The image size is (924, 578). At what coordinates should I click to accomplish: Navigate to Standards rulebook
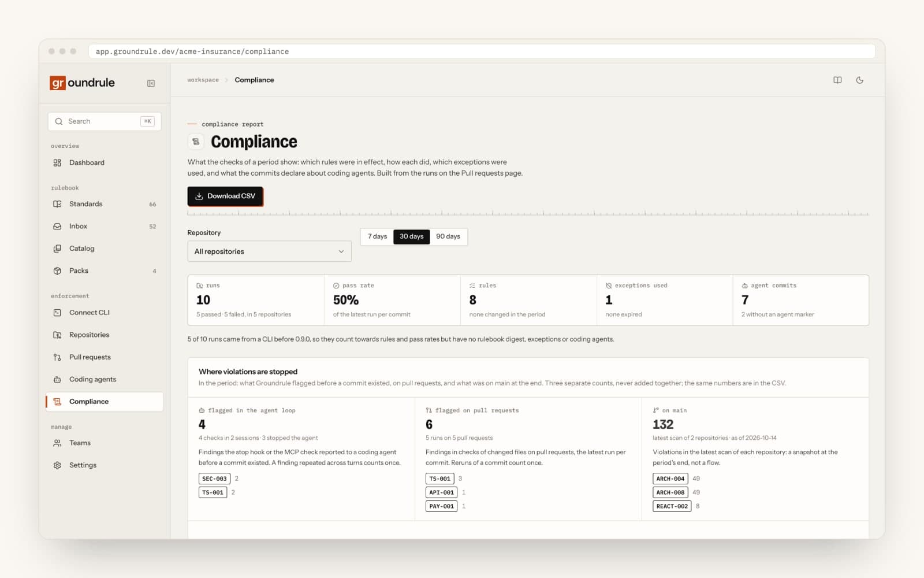click(105, 204)
